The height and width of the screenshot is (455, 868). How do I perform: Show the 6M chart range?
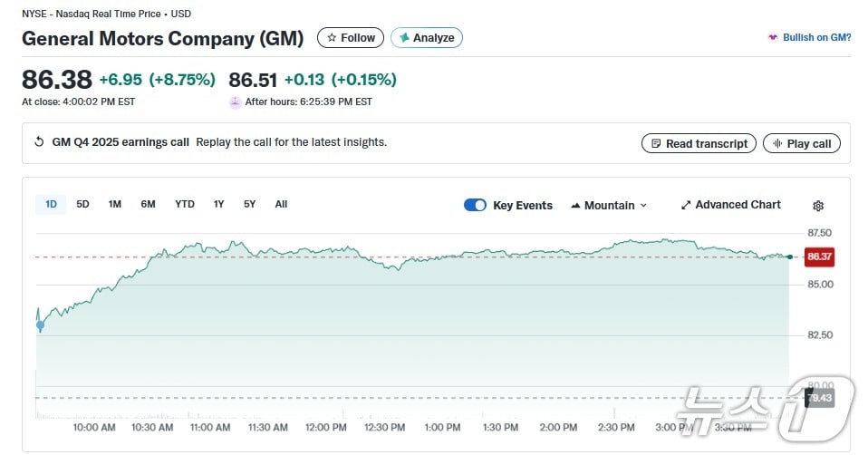point(148,204)
